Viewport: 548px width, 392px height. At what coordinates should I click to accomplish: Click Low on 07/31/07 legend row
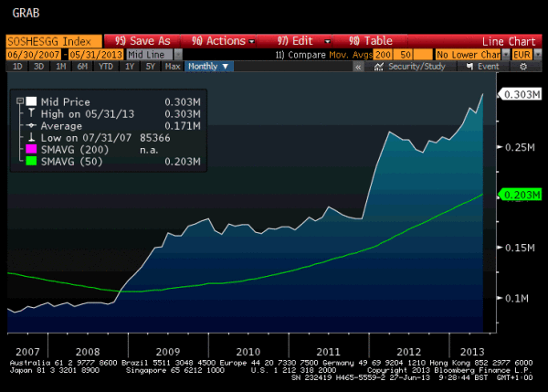pos(100,137)
